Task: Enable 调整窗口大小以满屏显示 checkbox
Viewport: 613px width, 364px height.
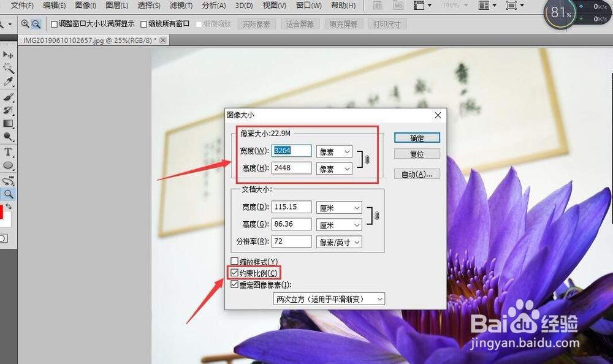Action: click(x=55, y=25)
